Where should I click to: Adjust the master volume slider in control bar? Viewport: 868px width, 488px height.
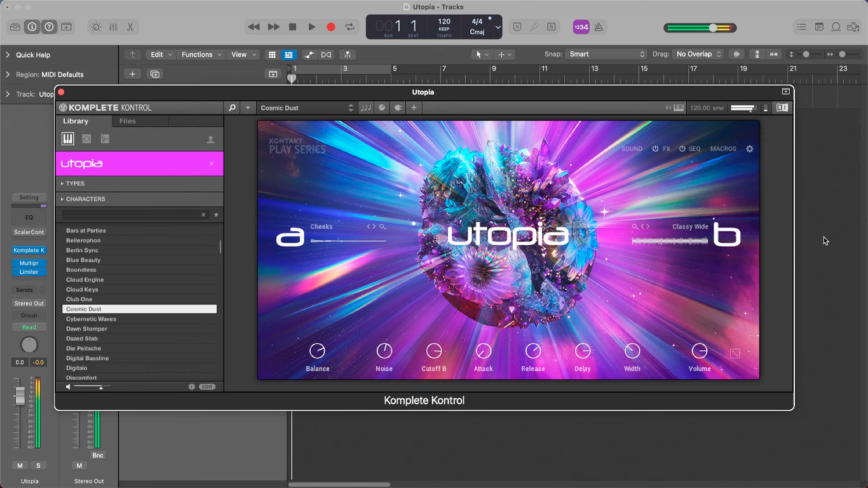[x=700, y=28]
